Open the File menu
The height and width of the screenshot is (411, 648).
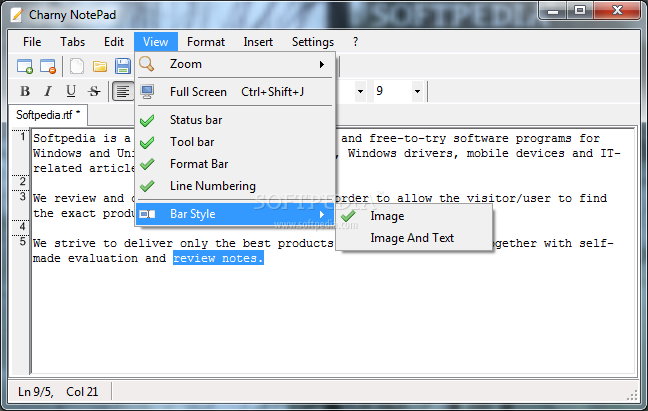tap(32, 42)
